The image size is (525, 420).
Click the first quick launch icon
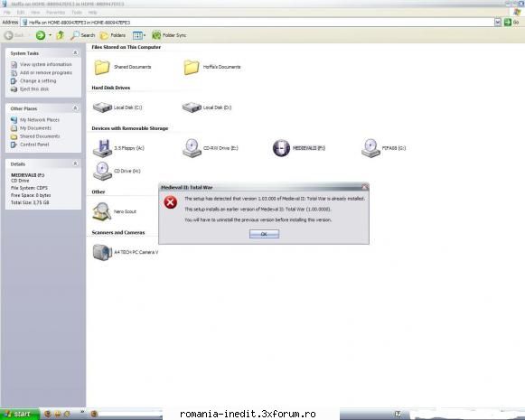click(48, 414)
